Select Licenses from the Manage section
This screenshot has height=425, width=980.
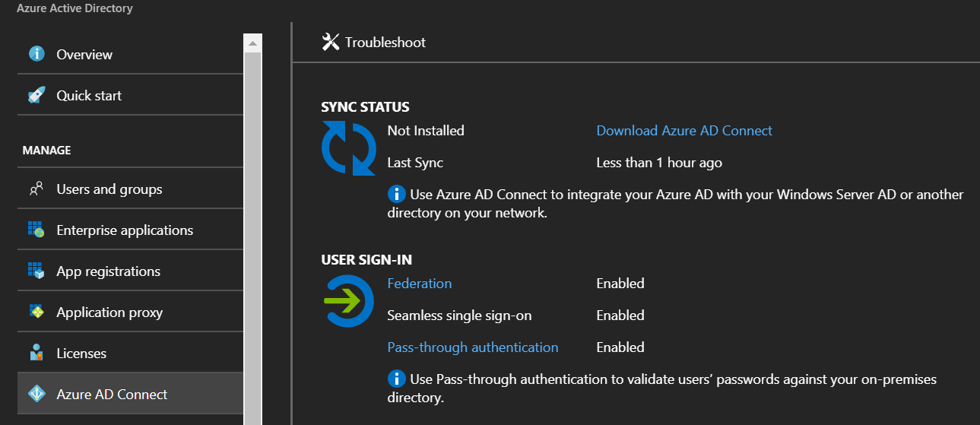click(x=130, y=354)
